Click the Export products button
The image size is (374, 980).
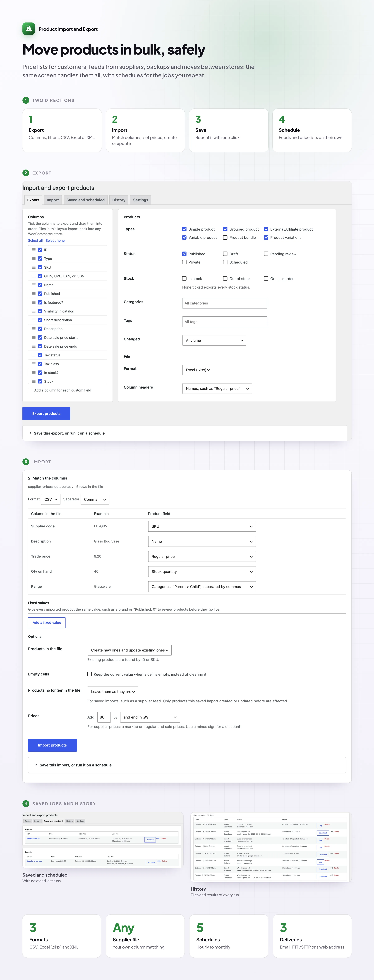click(46, 414)
